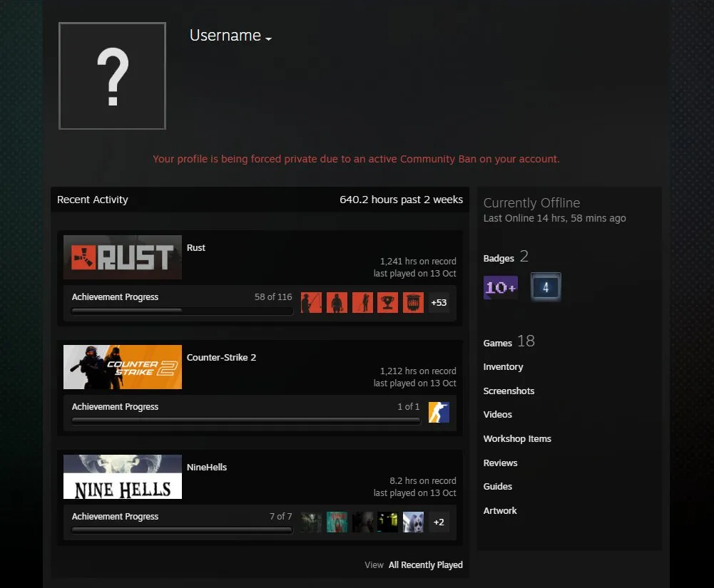The width and height of the screenshot is (714, 588).
Task: Open the trophy achievement icon for Rust
Action: (388, 303)
